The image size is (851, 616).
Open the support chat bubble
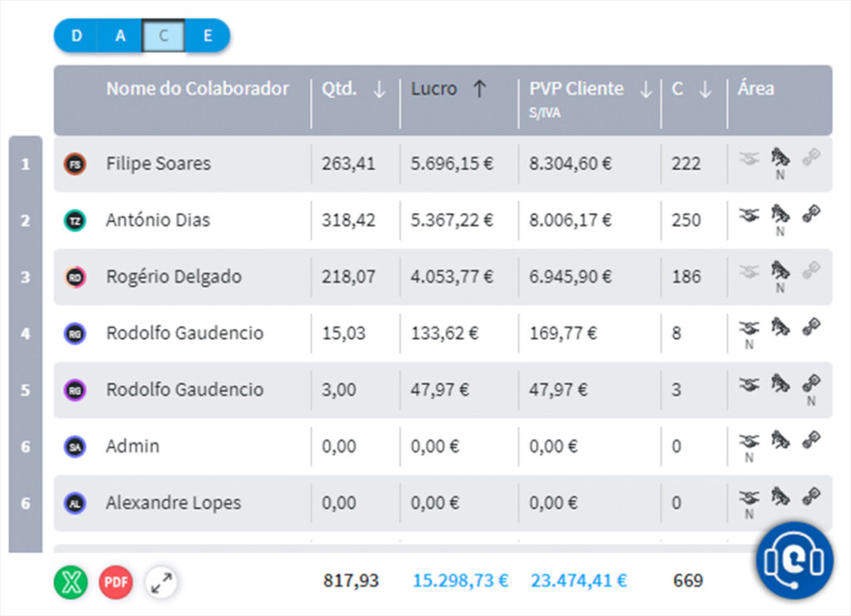tap(793, 560)
